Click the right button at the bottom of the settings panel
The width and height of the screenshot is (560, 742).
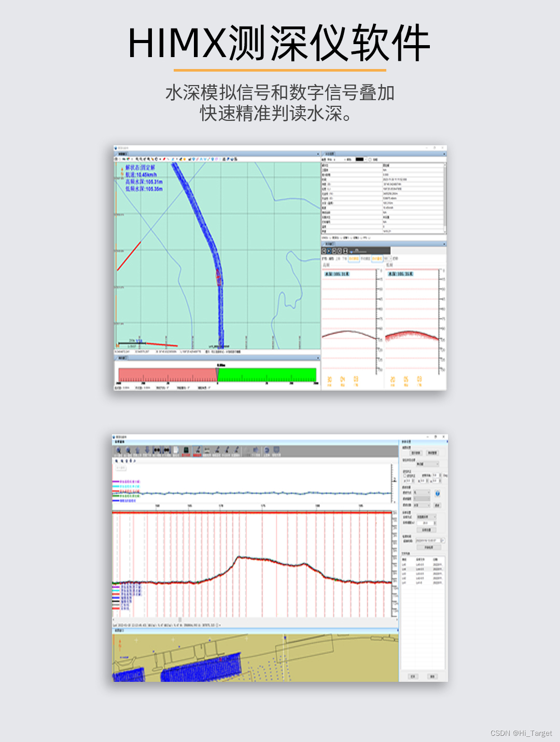(432, 676)
